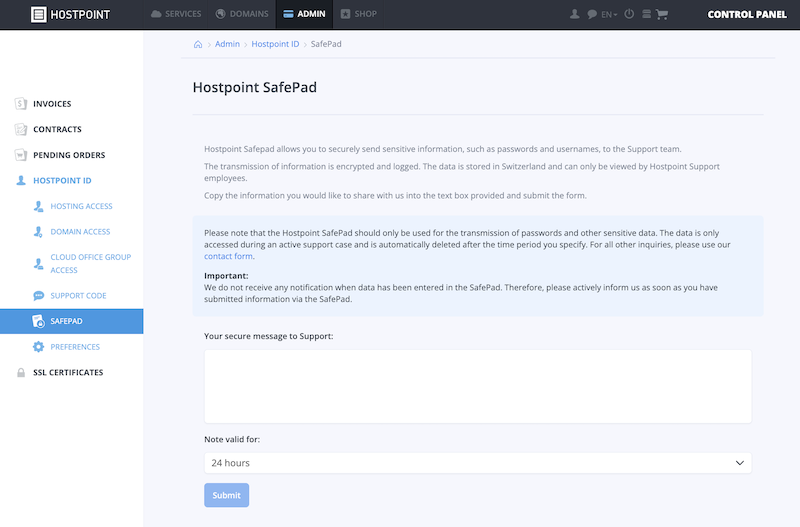This screenshot has width=800, height=527.
Task: Follow the contact form link
Action: pos(228,256)
